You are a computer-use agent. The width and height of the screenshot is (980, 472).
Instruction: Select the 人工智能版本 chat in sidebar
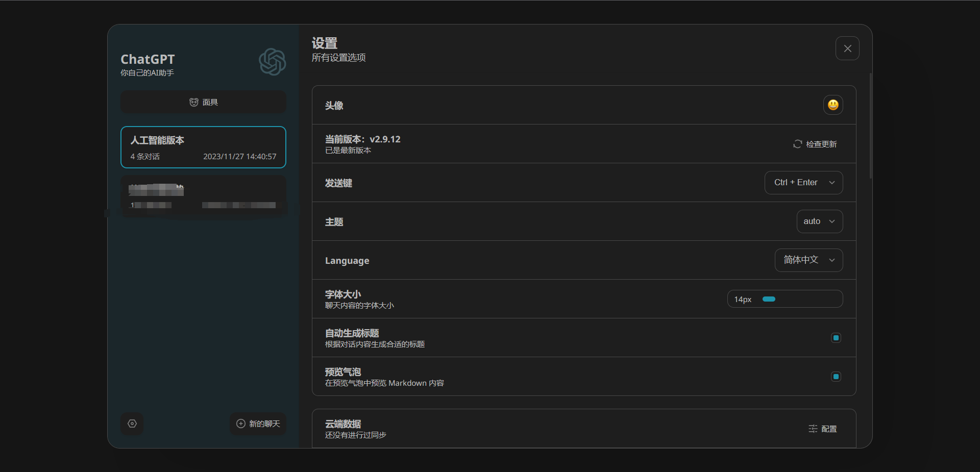pyautogui.click(x=203, y=147)
